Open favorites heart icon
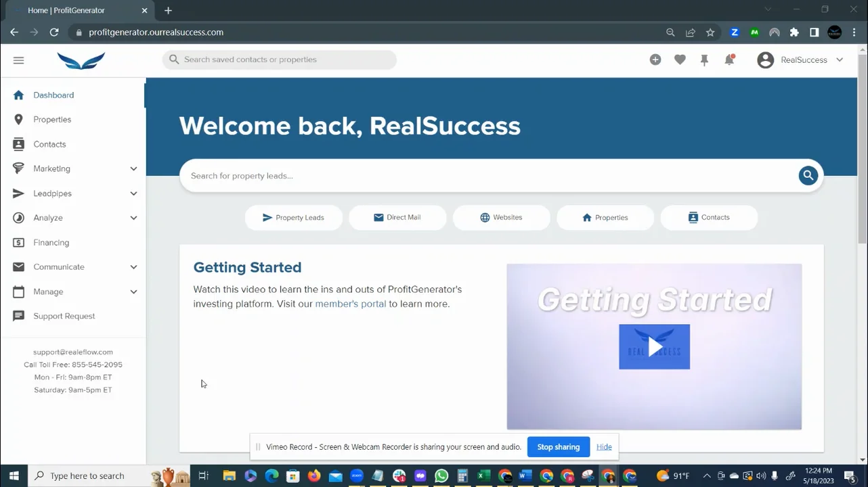This screenshot has width=868, height=487. [x=680, y=60]
